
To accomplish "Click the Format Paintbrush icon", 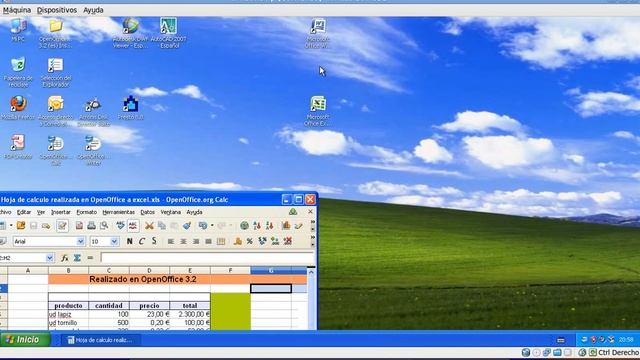I will (187, 225).
